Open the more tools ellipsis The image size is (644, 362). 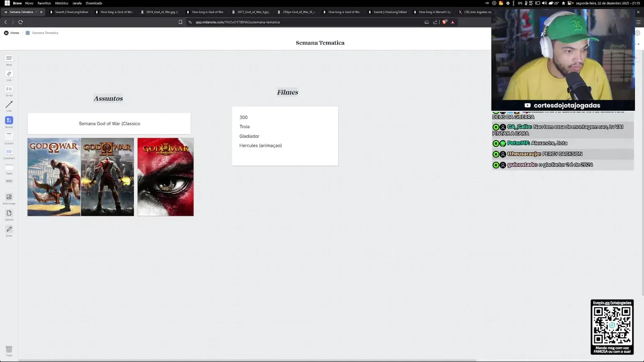[x=9, y=181]
